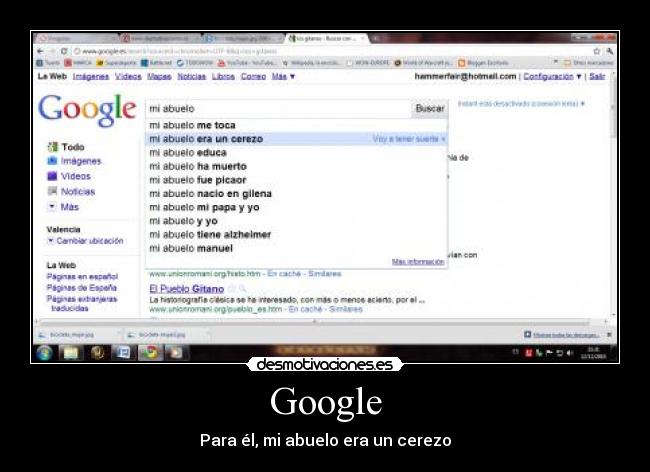Click inside the mi abuelo search box

pyautogui.click(x=278, y=109)
